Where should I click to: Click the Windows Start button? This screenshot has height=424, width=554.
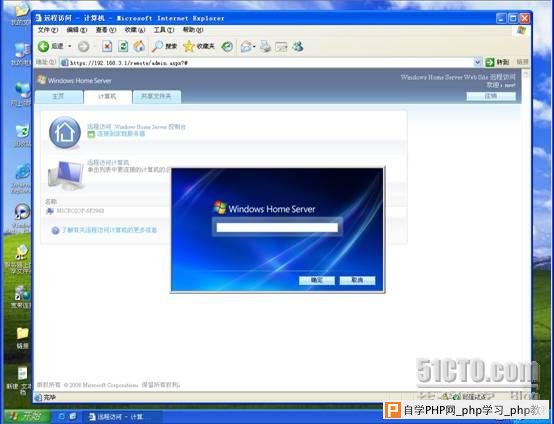coord(27,416)
